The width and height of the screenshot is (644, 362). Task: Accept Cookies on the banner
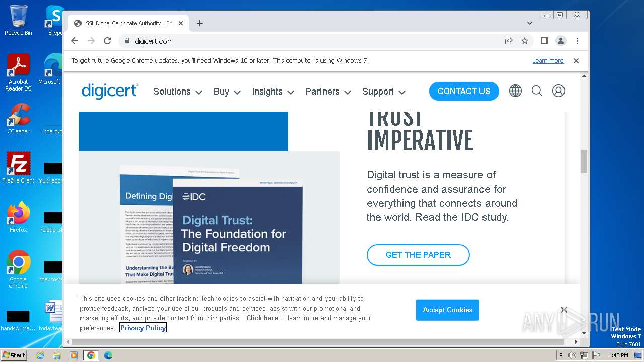coord(447,310)
